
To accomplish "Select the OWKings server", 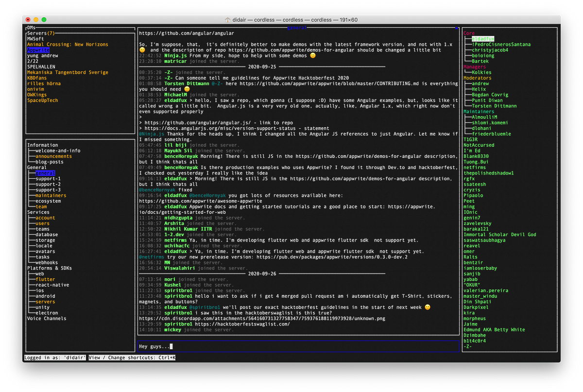I will click(37, 95).
